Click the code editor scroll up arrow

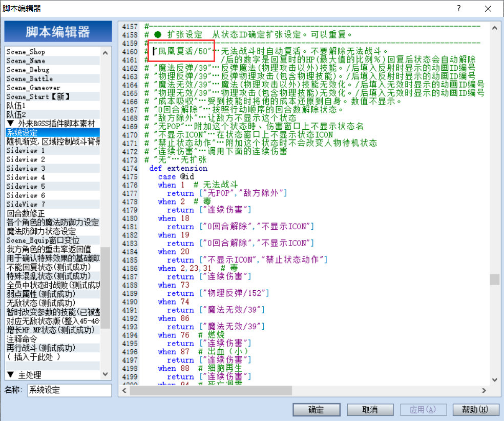tap(495, 28)
